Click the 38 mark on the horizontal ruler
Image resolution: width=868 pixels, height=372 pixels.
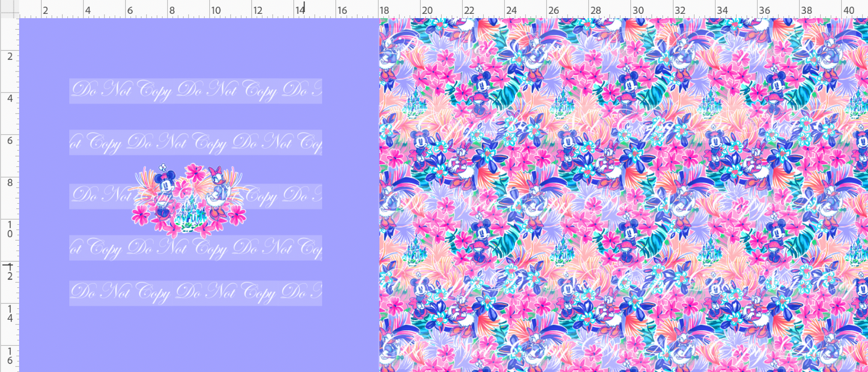(x=807, y=10)
